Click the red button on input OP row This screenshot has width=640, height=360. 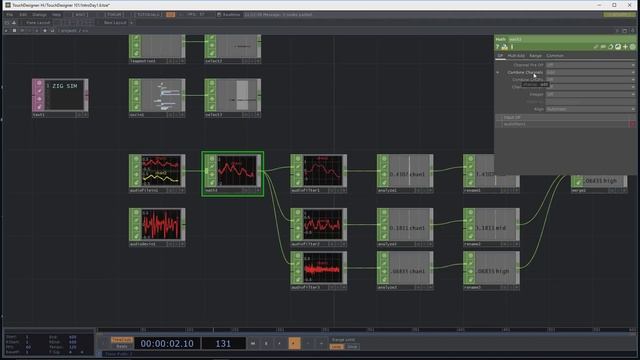click(x=632, y=124)
